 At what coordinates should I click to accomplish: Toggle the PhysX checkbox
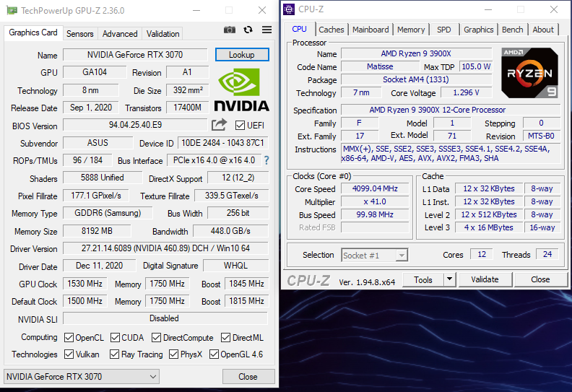(173, 354)
